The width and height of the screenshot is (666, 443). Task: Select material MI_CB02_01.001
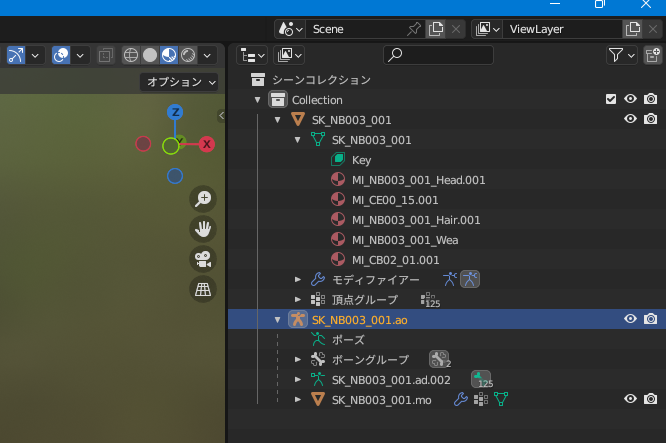coord(395,260)
